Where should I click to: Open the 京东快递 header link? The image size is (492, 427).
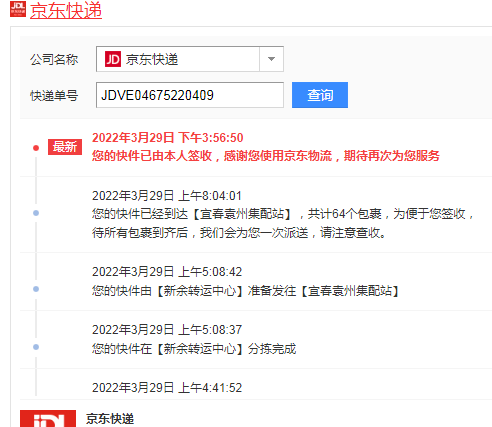[x=66, y=10]
